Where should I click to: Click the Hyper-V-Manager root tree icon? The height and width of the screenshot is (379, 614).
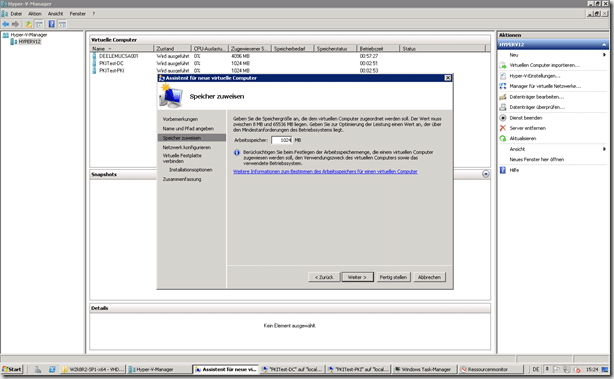tap(5, 35)
